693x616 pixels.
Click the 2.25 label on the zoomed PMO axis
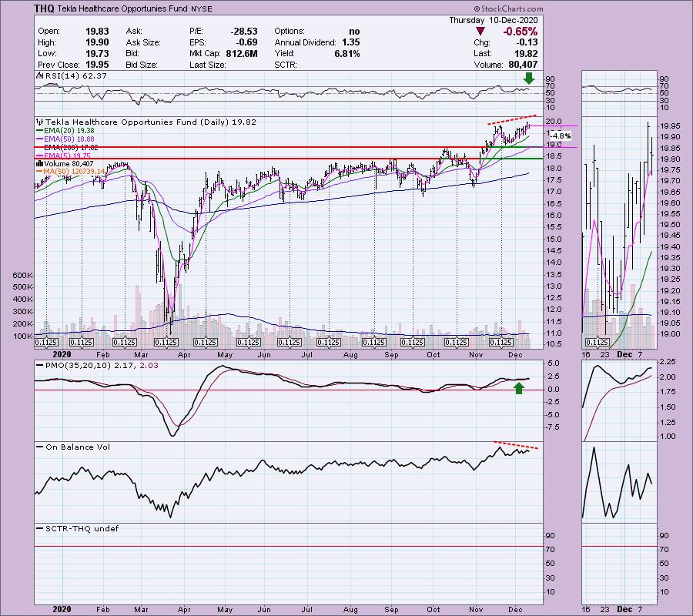pyautogui.click(x=668, y=362)
